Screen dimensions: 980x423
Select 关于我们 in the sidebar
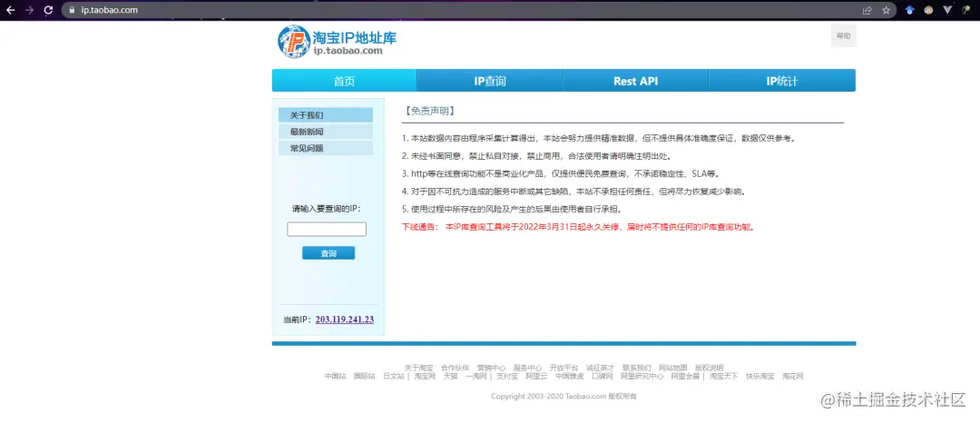[x=326, y=115]
